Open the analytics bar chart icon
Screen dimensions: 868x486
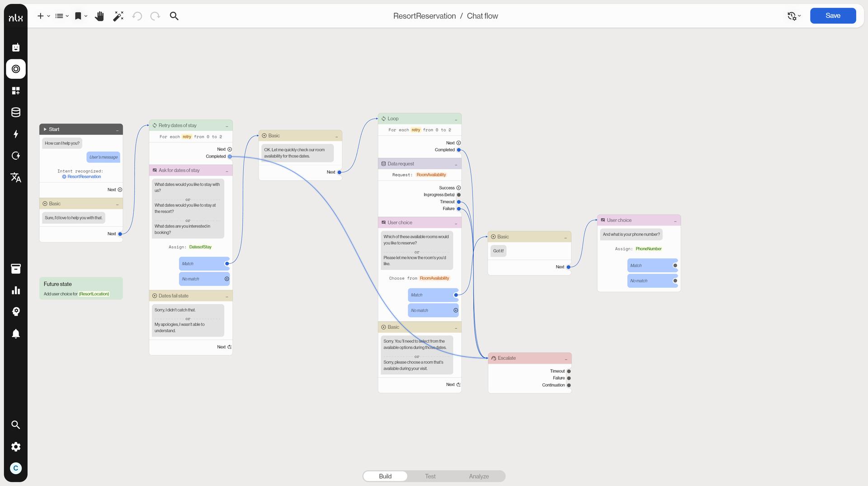[x=16, y=291]
